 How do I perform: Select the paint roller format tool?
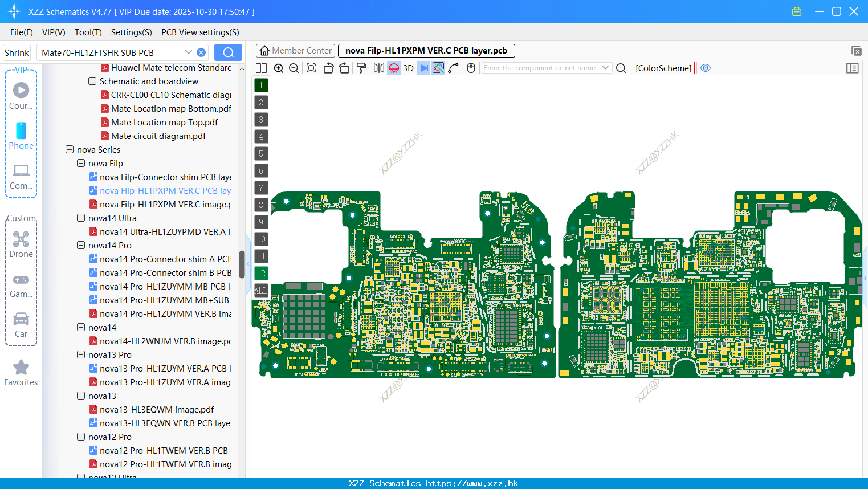361,68
